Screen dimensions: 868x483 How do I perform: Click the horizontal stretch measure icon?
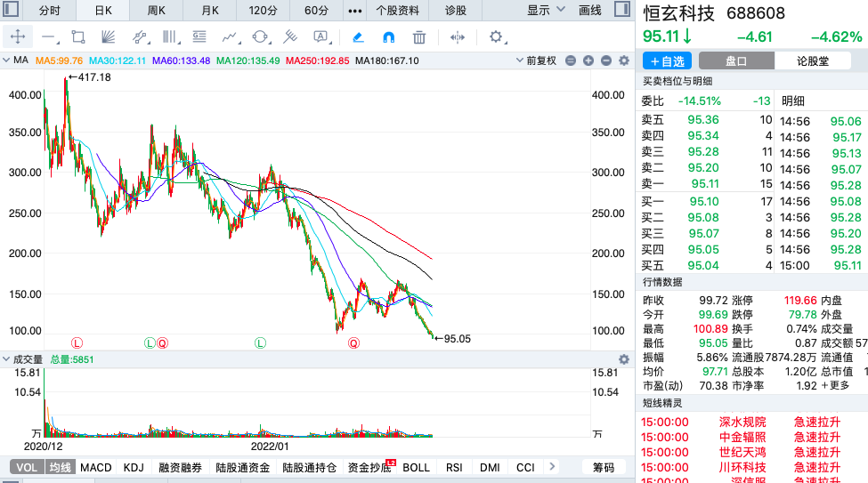[458, 37]
